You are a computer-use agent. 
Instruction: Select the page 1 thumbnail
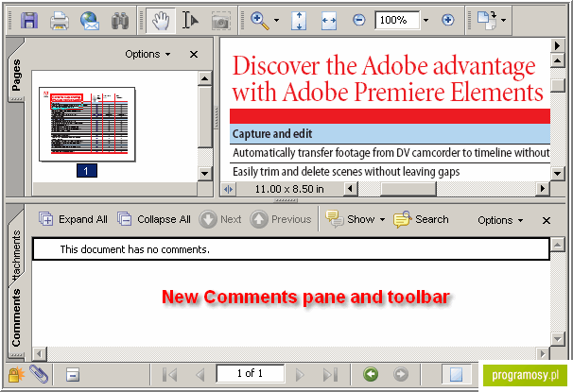point(87,124)
